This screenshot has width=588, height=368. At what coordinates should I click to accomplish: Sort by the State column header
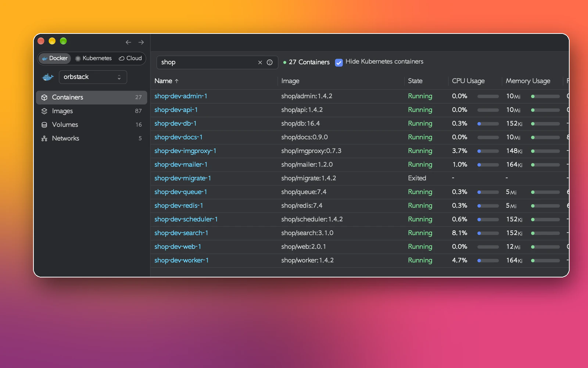[415, 81]
